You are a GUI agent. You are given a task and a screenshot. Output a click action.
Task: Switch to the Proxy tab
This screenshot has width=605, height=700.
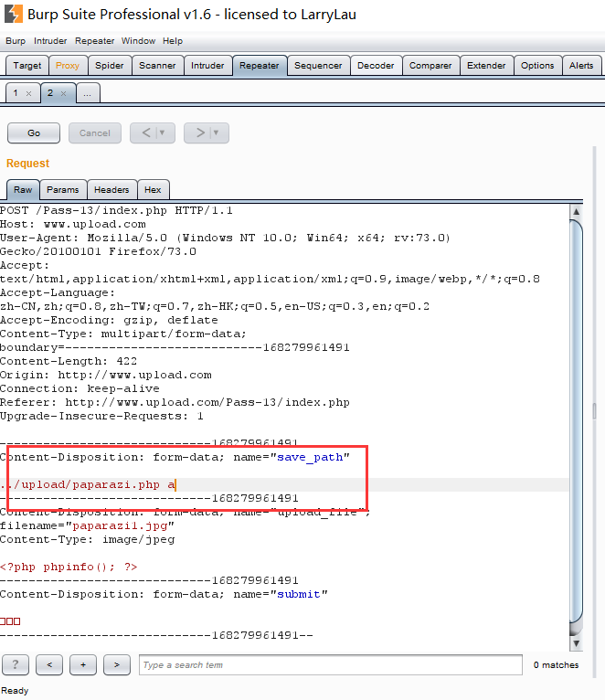pos(68,66)
